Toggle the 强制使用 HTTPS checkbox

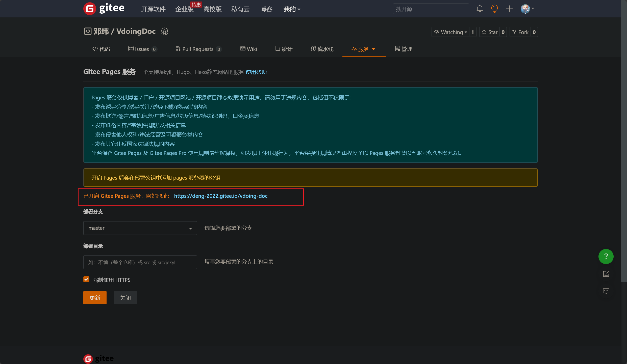pos(86,279)
